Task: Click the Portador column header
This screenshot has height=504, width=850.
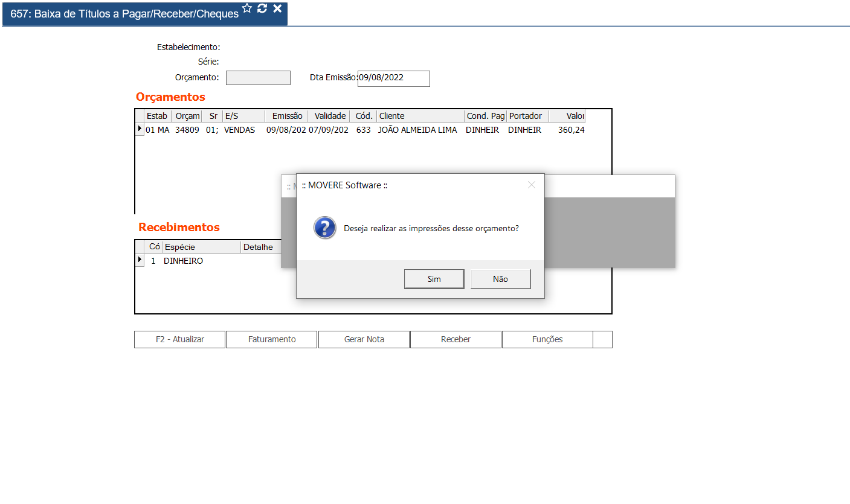Action: tap(527, 116)
